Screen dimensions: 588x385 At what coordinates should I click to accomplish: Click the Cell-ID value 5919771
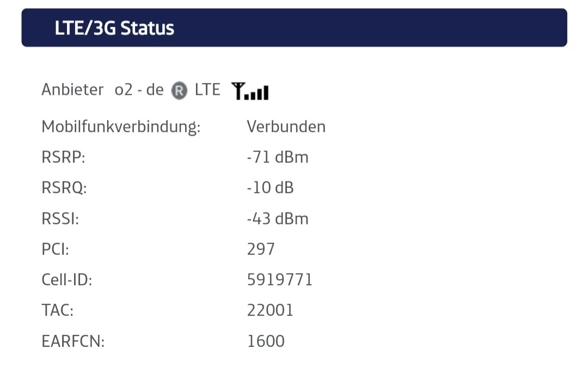[279, 279]
